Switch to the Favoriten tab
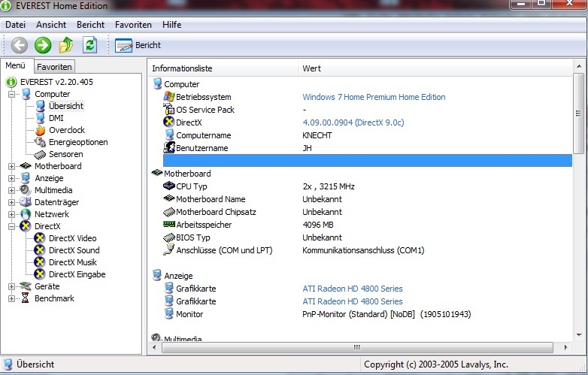 pos(54,67)
